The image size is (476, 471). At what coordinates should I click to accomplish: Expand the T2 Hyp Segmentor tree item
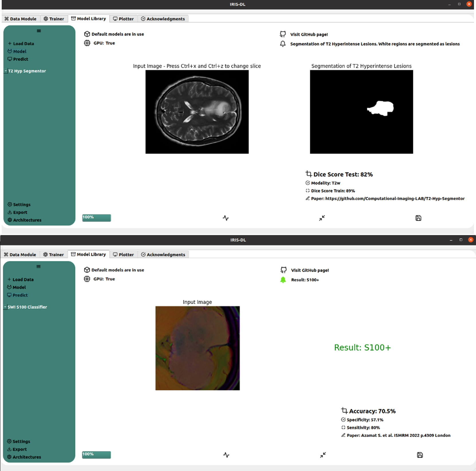(6, 71)
